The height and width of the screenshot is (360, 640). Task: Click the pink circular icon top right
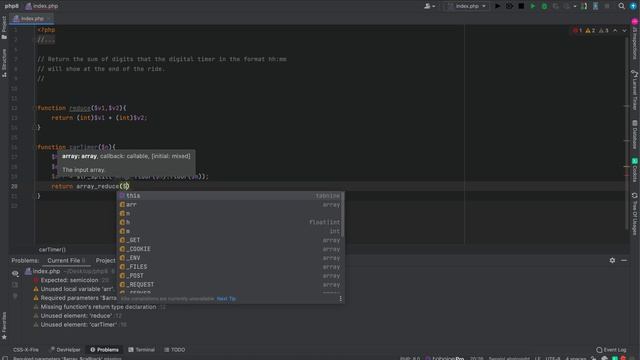[635, 21]
